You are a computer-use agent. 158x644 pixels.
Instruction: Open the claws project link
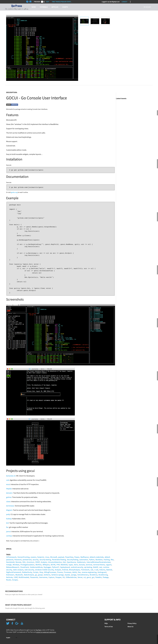point(8,501)
